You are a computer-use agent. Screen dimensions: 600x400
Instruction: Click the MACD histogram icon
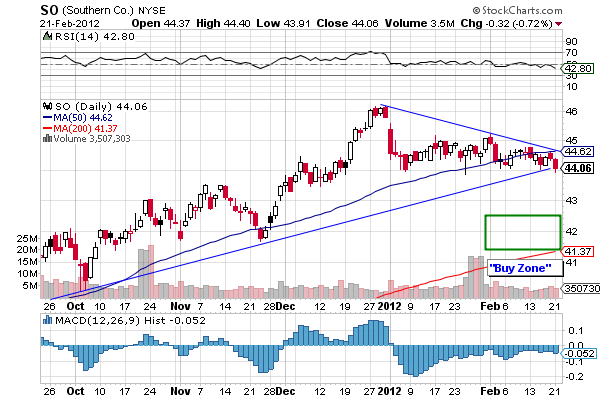tap(47, 320)
